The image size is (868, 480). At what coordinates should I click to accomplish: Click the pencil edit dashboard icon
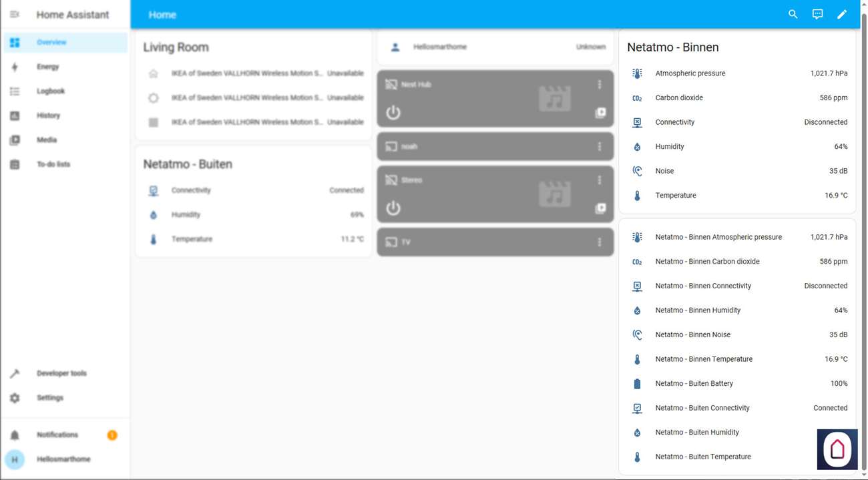tap(842, 14)
